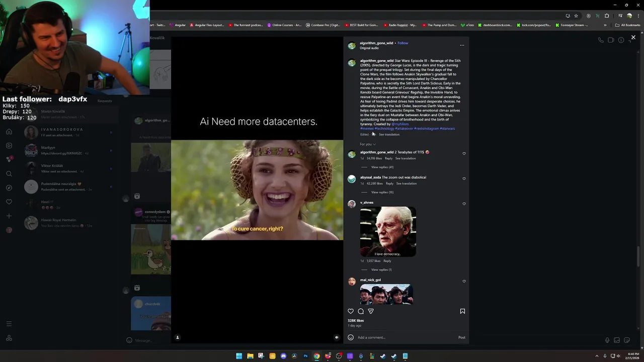Open the 'Original audio' link
The height and width of the screenshot is (362, 644).
tap(369, 48)
